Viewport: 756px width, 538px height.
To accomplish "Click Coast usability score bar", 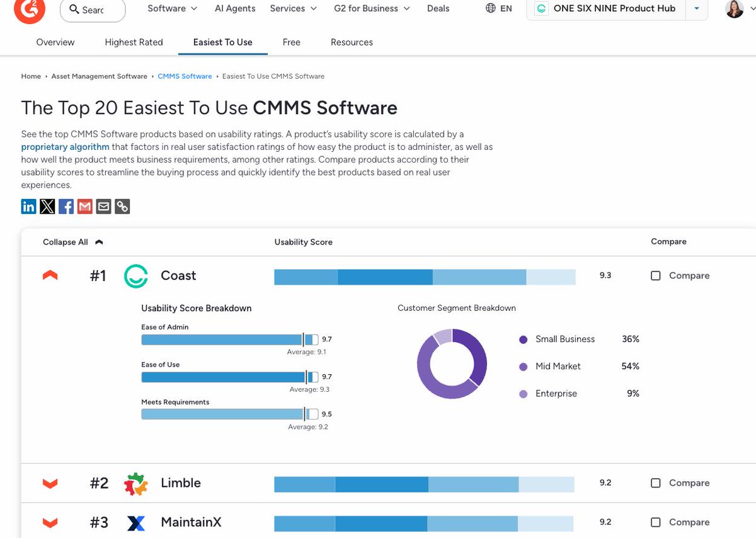I will 425,277.
